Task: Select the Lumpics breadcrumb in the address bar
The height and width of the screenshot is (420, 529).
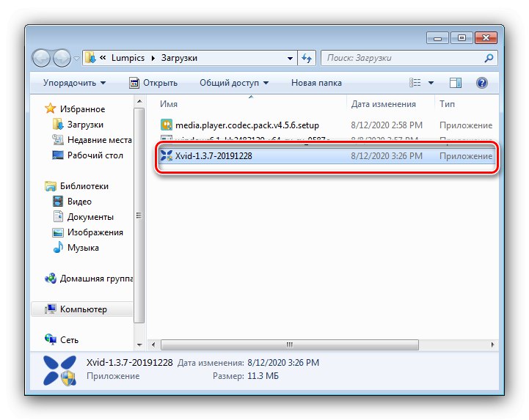Action: coord(128,58)
